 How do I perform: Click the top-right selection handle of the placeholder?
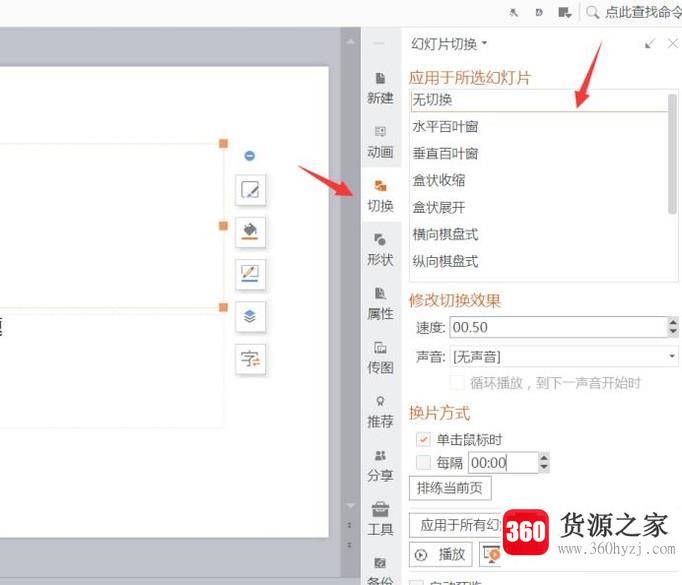click(x=223, y=144)
